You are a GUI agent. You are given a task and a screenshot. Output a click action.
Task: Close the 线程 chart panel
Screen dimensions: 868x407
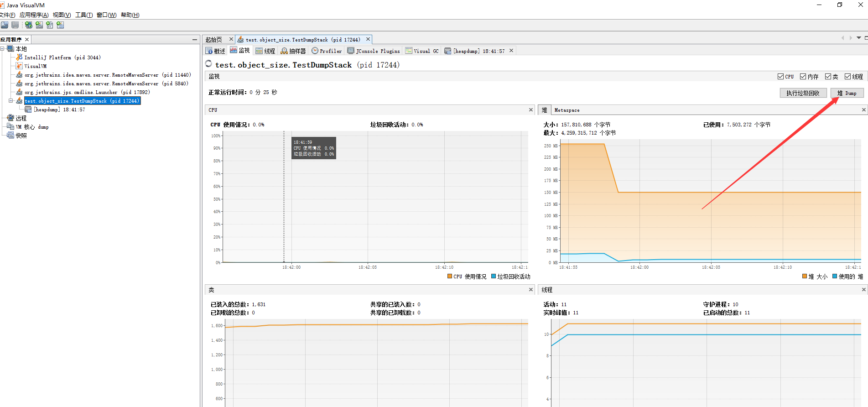(863, 290)
